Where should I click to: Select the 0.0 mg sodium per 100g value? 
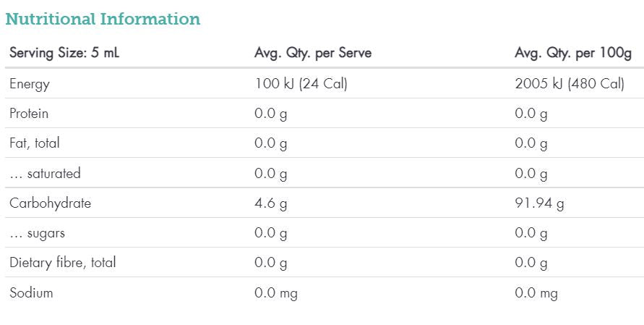tap(536, 293)
